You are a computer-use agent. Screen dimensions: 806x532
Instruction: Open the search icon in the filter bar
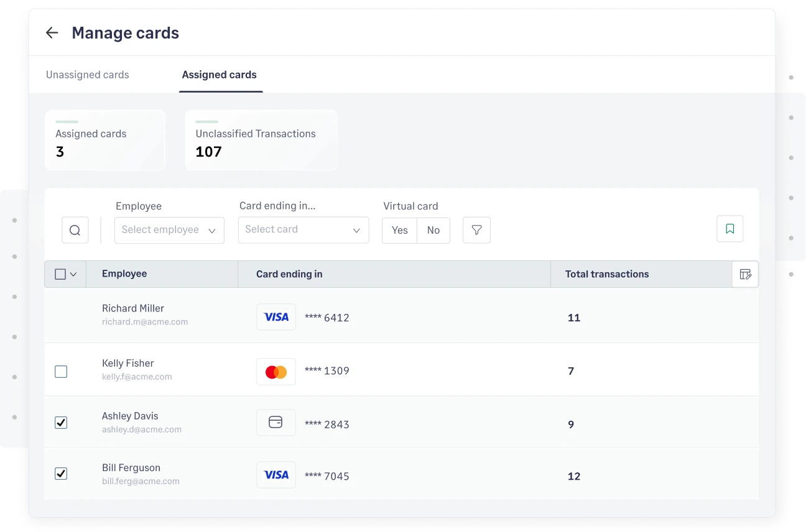tap(75, 230)
